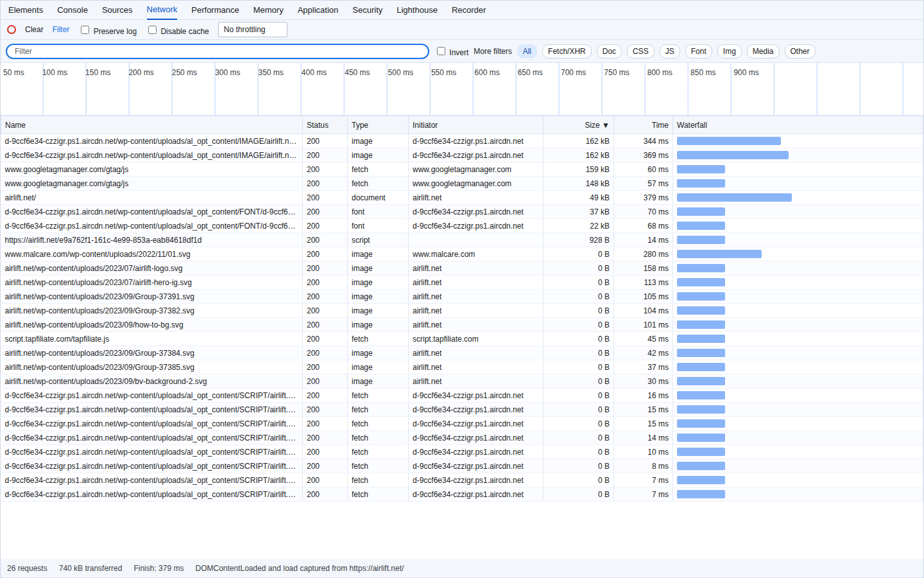Filter requests by JS type

coord(669,51)
